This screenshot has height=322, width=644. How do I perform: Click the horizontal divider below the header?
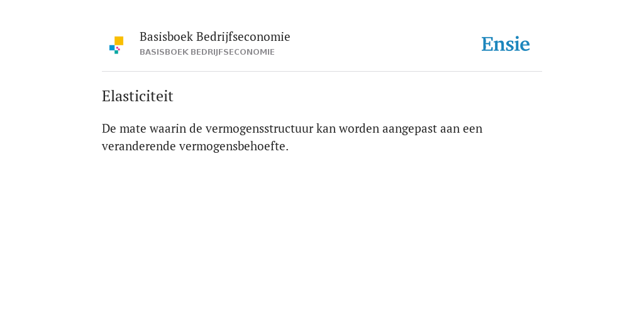[322, 72]
